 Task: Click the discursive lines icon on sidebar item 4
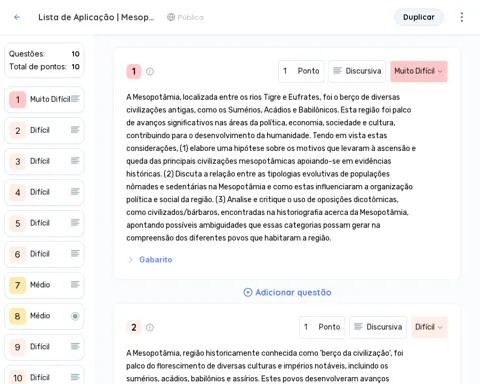coord(75,192)
